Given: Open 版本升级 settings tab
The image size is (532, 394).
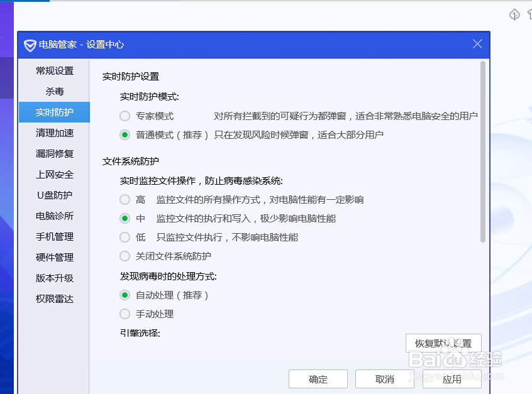Looking at the screenshot, I should 54,278.
